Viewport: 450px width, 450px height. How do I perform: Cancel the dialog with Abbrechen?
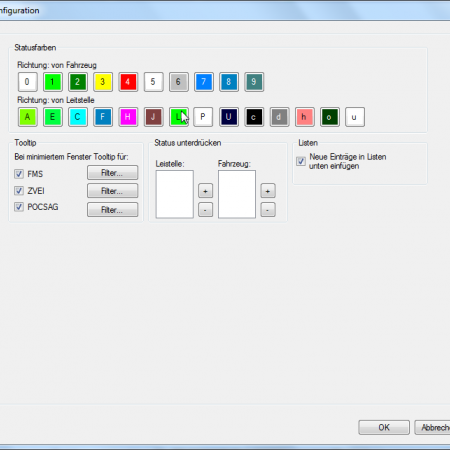[x=433, y=427]
